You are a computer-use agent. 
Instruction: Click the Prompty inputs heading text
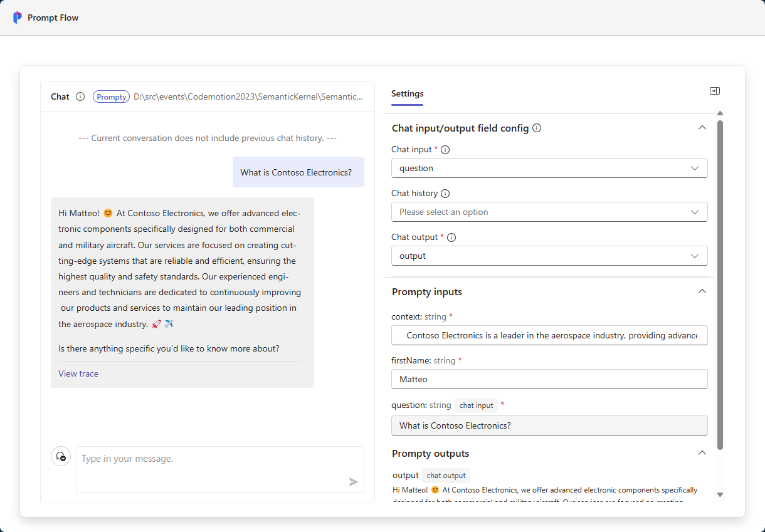pyautogui.click(x=427, y=292)
